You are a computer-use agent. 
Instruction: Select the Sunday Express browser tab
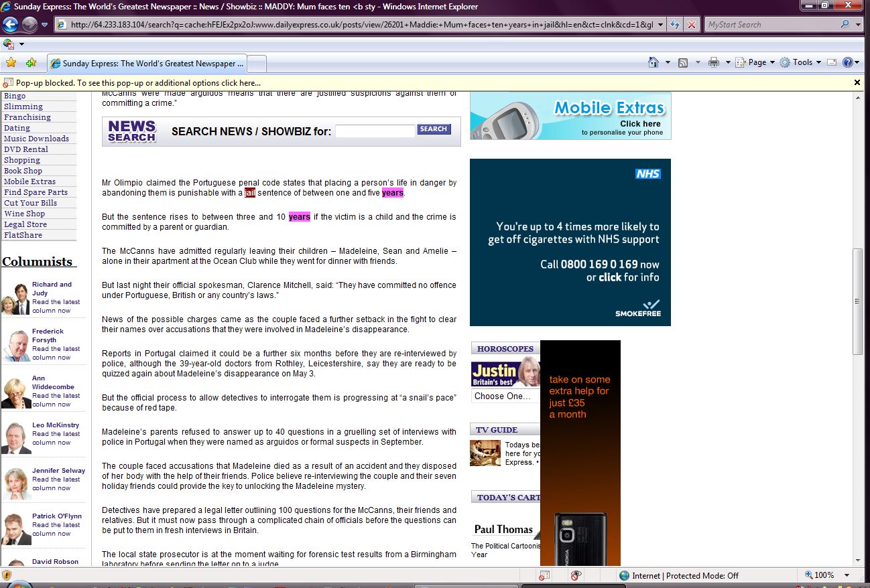(x=147, y=64)
